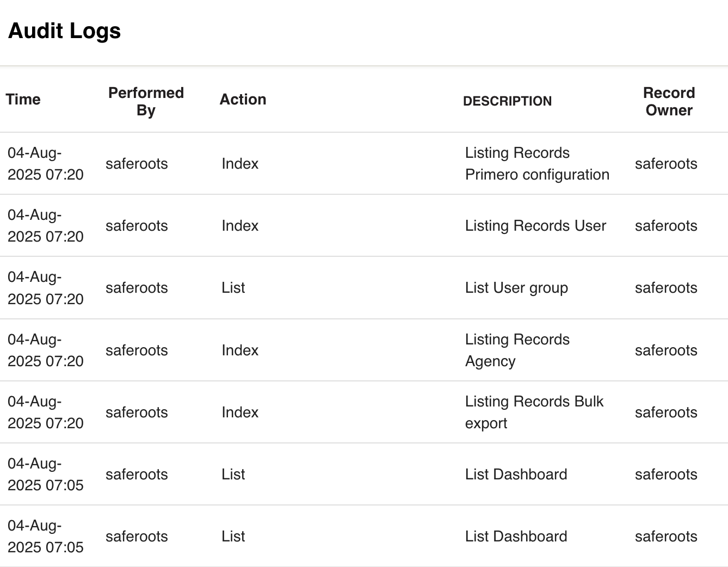Click record owner saferoots in User group row

pyautogui.click(x=666, y=288)
